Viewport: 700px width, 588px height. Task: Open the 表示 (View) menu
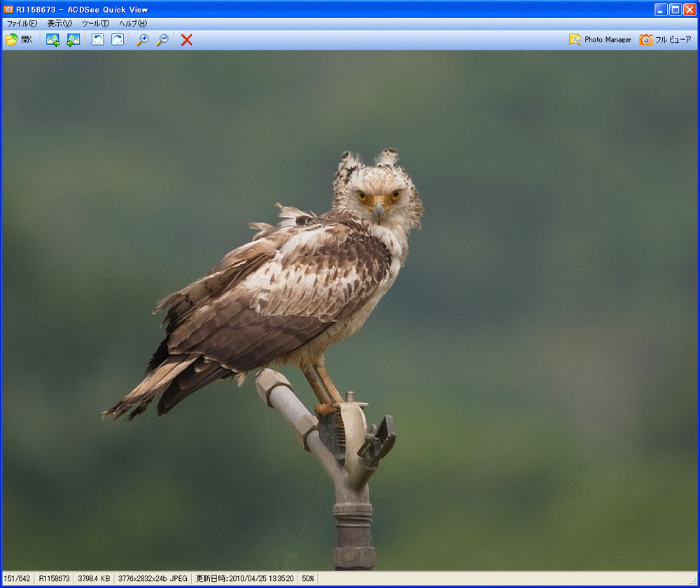pos(59,24)
